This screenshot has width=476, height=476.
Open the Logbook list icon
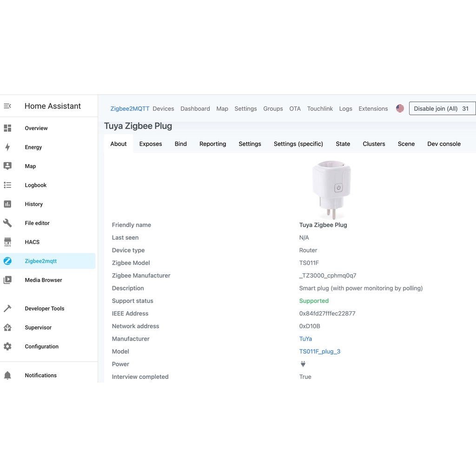click(x=7, y=185)
